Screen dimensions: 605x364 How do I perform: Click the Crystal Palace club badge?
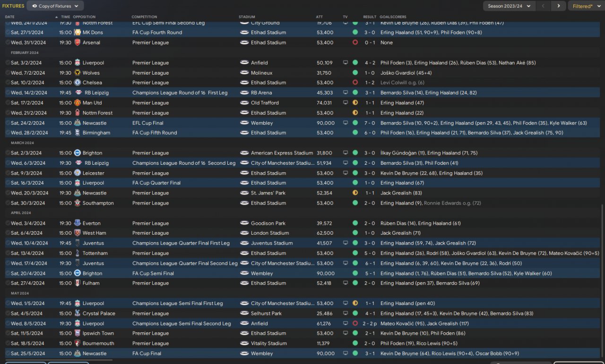click(77, 313)
